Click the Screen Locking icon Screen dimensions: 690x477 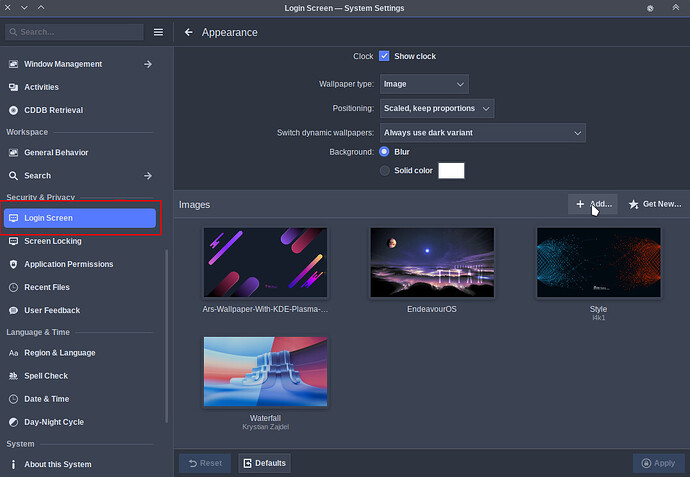[x=14, y=241]
